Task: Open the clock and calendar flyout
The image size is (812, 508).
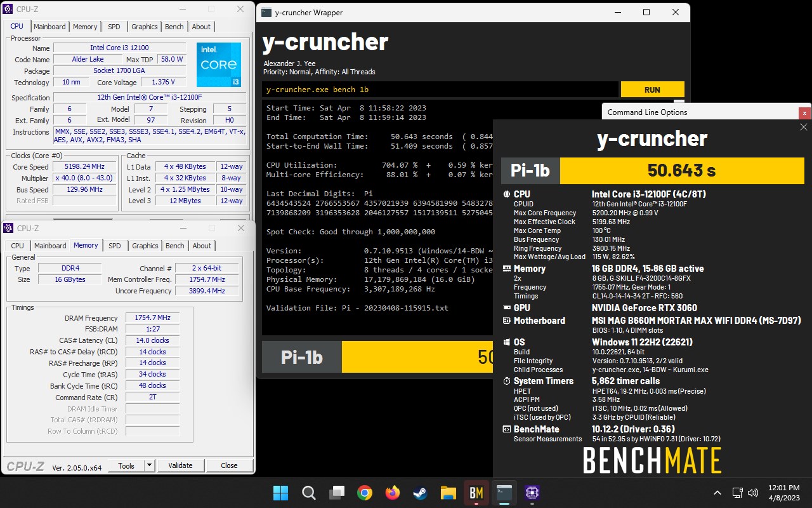Action: click(785, 493)
